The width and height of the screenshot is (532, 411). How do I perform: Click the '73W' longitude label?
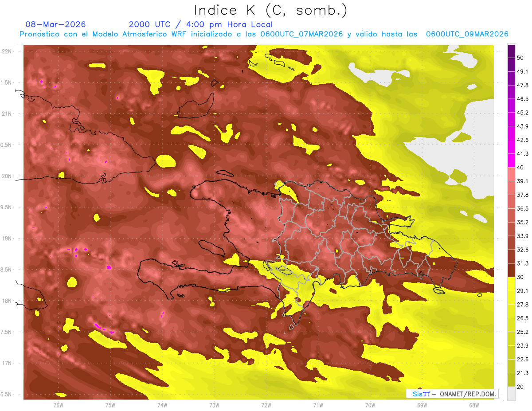[x=214, y=405]
